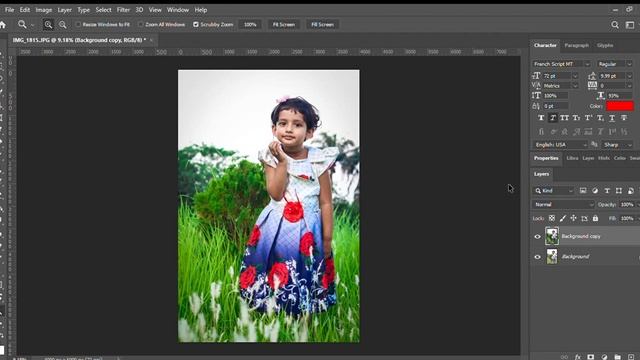This screenshot has height=360, width=640.
Task: Open the Image menu
Action: coord(44,10)
